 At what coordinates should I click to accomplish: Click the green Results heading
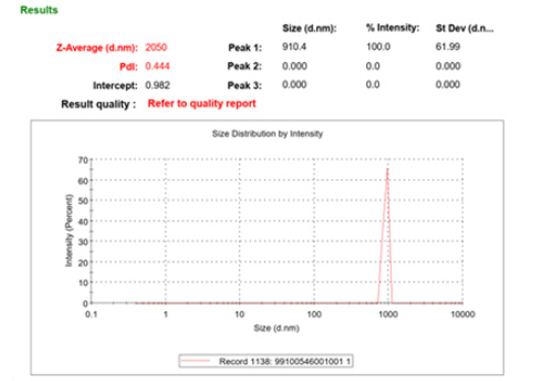coord(39,10)
